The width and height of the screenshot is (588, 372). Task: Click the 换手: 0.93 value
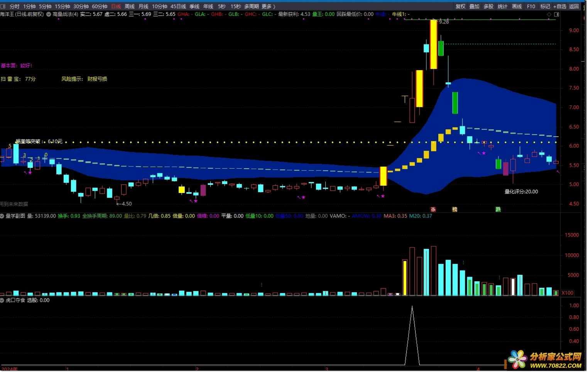[x=69, y=216]
